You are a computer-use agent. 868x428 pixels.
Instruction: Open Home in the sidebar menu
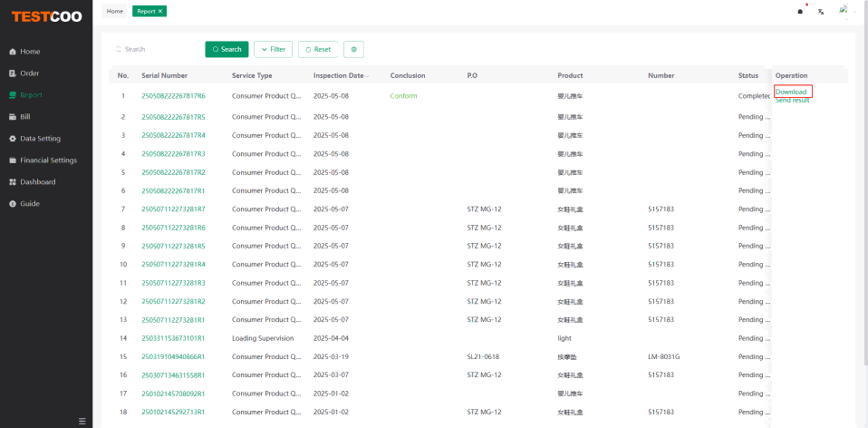[30, 52]
